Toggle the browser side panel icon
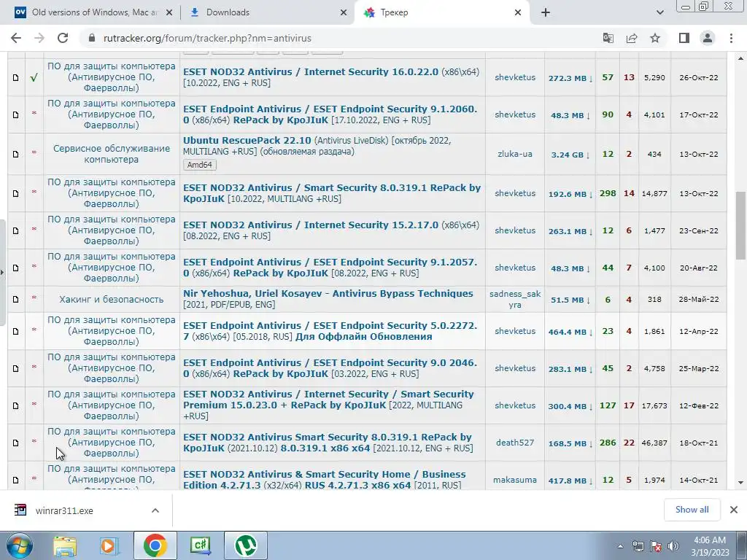This screenshot has width=747, height=560. pyautogui.click(x=684, y=38)
